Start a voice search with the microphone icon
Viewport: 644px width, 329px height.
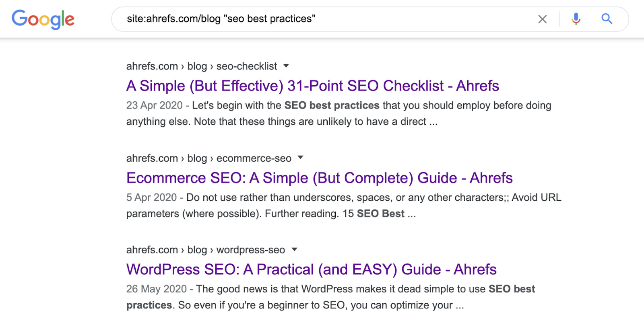pyautogui.click(x=576, y=19)
